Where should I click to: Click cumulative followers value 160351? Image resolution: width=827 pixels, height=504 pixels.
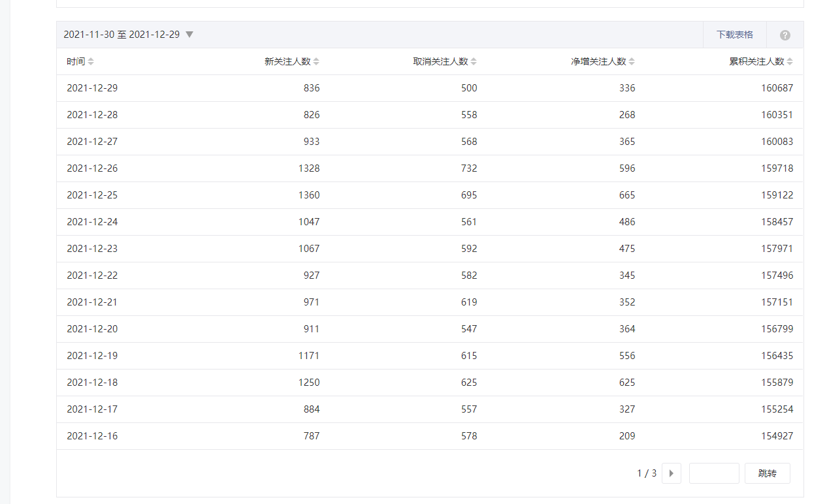[777, 115]
